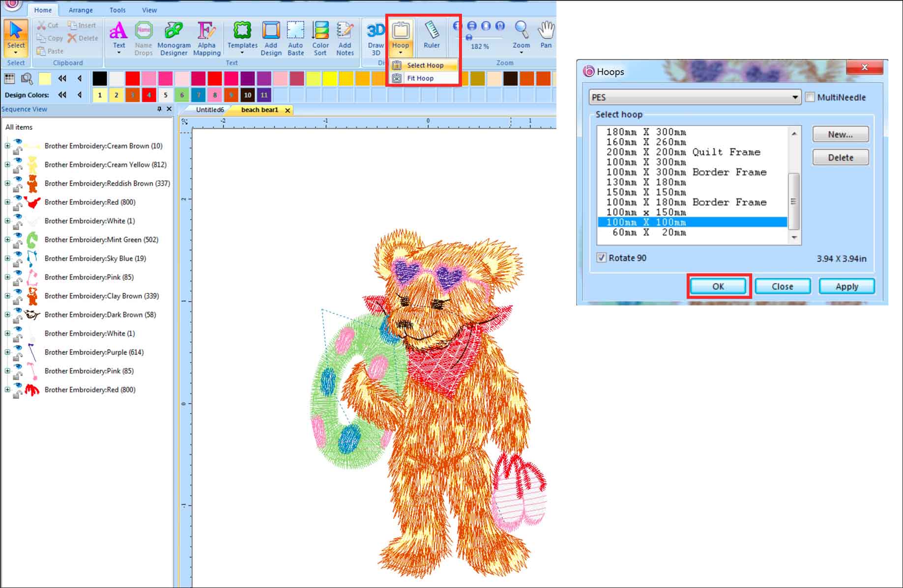Pick the black color swatch in palette
Screen dimensions: 903x588
point(100,79)
